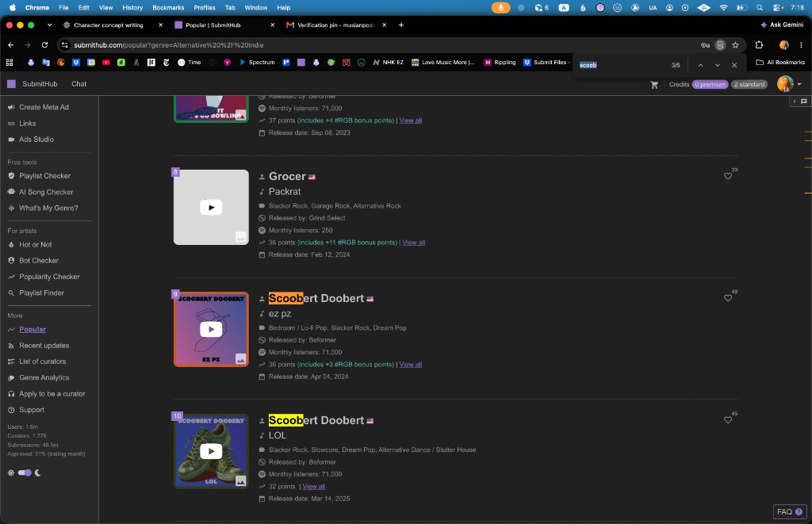Open Playlist Finder
Image resolution: width=812 pixels, height=524 pixels.
pos(41,293)
